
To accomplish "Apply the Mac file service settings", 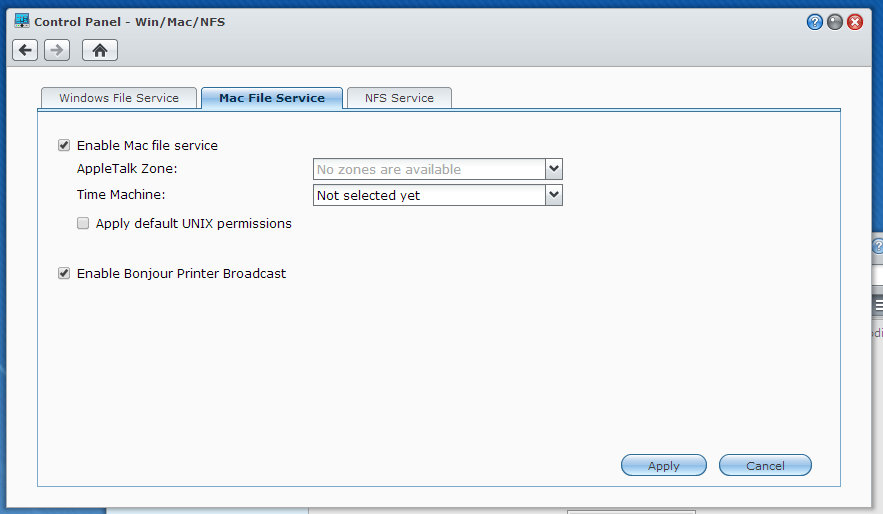I will click(663, 466).
